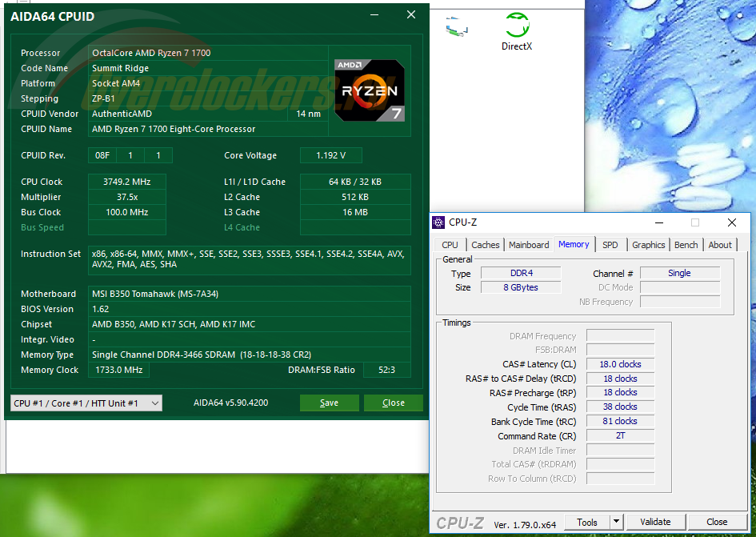Click the Memory Type Single Channel DDR4-3466 text
Screen dimensions: 756x537
pyautogui.click(x=202, y=355)
